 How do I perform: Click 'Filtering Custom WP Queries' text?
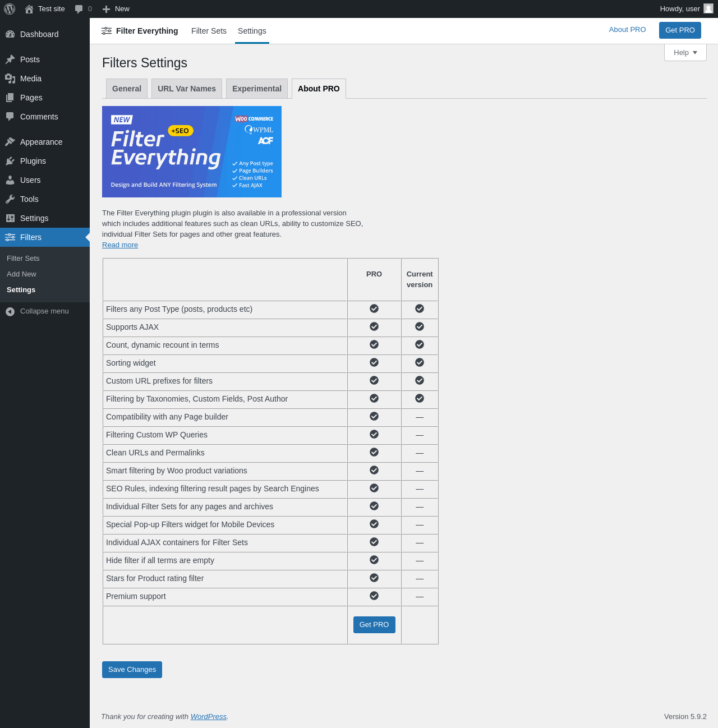tap(157, 435)
